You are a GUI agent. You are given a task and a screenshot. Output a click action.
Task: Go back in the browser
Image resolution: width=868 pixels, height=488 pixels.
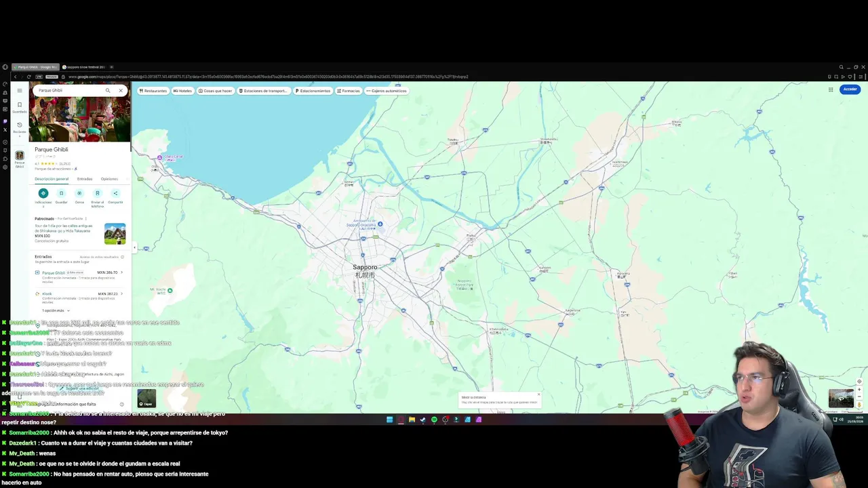[15, 77]
